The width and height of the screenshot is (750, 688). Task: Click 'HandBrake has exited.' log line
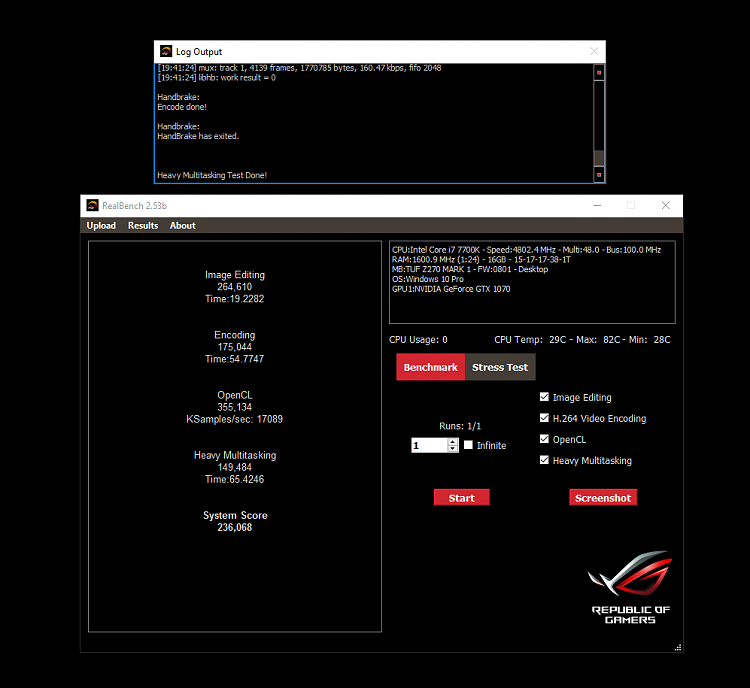(x=198, y=136)
